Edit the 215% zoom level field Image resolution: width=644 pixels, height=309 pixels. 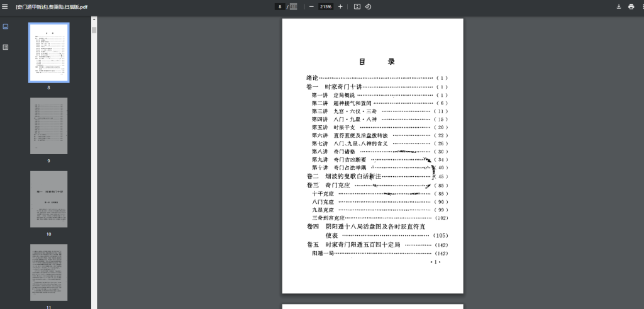326,6
